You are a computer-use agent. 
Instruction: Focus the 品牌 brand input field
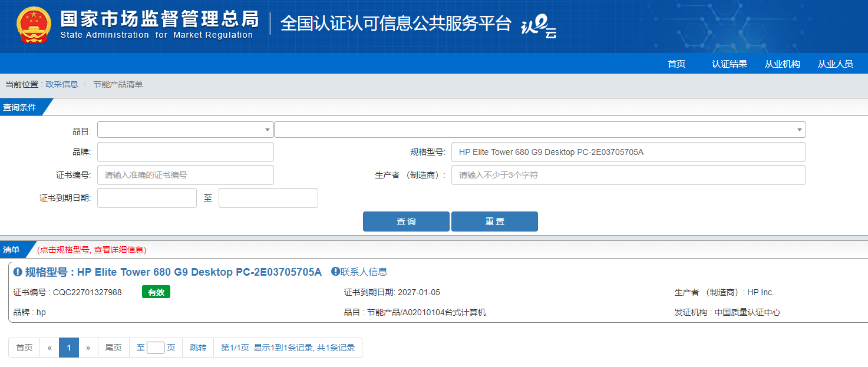[186, 152]
